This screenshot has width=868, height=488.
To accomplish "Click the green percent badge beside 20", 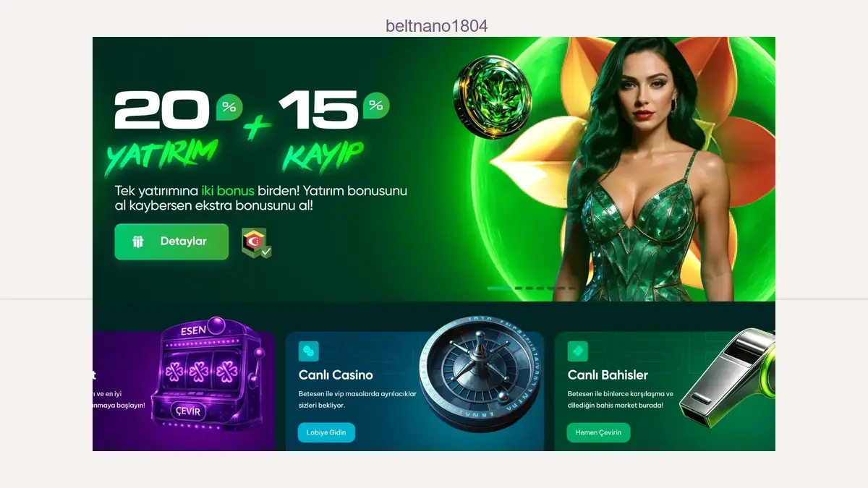I will tap(229, 108).
